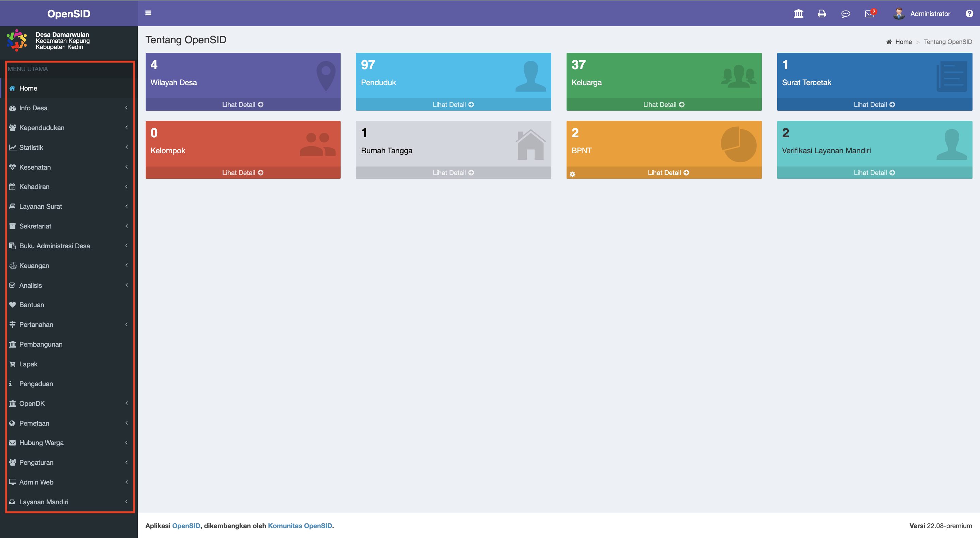Click the Home house icon in sidebar
Image resolution: width=980 pixels, height=538 pixels.
pos(12,88)
